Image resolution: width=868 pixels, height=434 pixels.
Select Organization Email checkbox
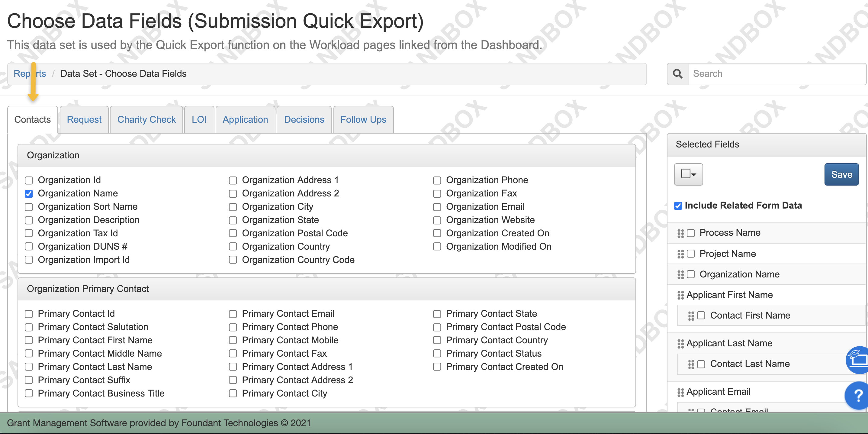click(437, 207)
